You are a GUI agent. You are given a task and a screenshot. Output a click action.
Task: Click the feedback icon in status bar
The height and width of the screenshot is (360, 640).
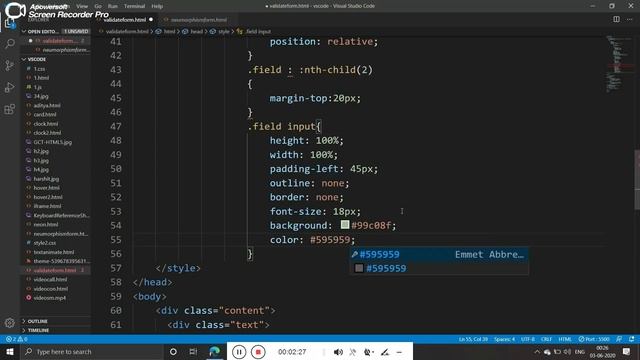pyautogui.click(x=620, y=339)
